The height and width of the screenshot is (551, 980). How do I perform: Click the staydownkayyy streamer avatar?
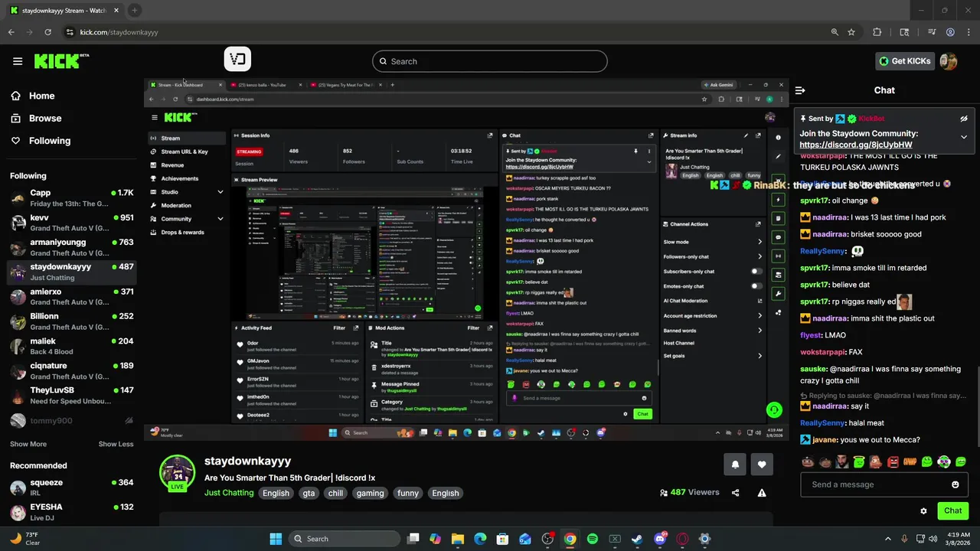177,472
